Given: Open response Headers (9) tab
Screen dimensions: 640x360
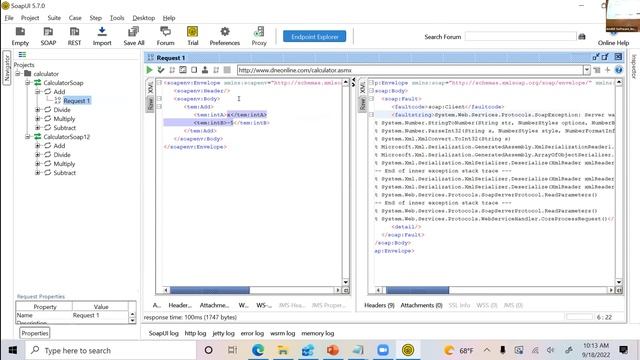Looking at the screenshot, I should tap(379, 305).
